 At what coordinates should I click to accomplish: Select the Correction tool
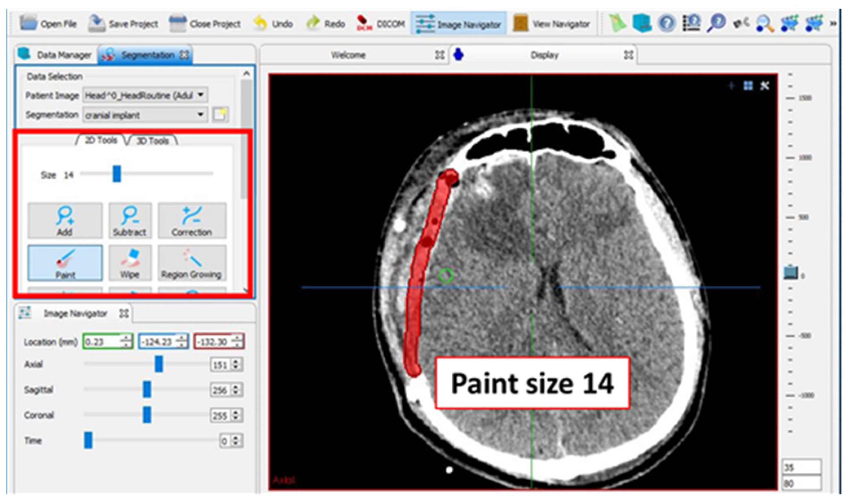pos(191,221)
